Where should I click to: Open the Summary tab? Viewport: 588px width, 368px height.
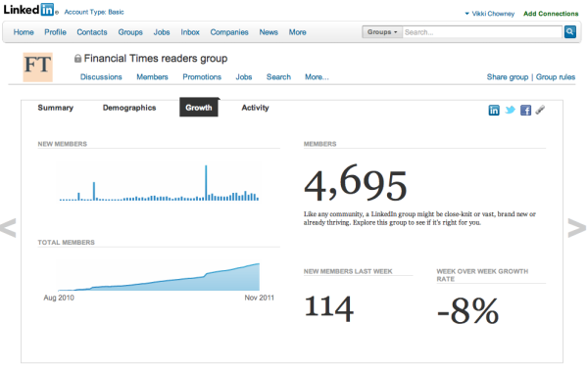point(56,108)
